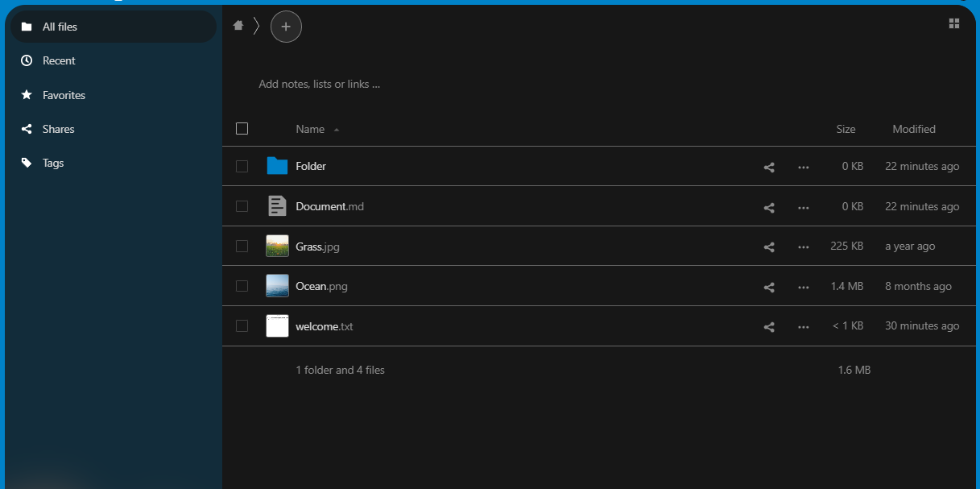Open the welcome.txt thumbnail preview
The height and width of the screenshot is (489, 980).
click(x=277, y=325)
